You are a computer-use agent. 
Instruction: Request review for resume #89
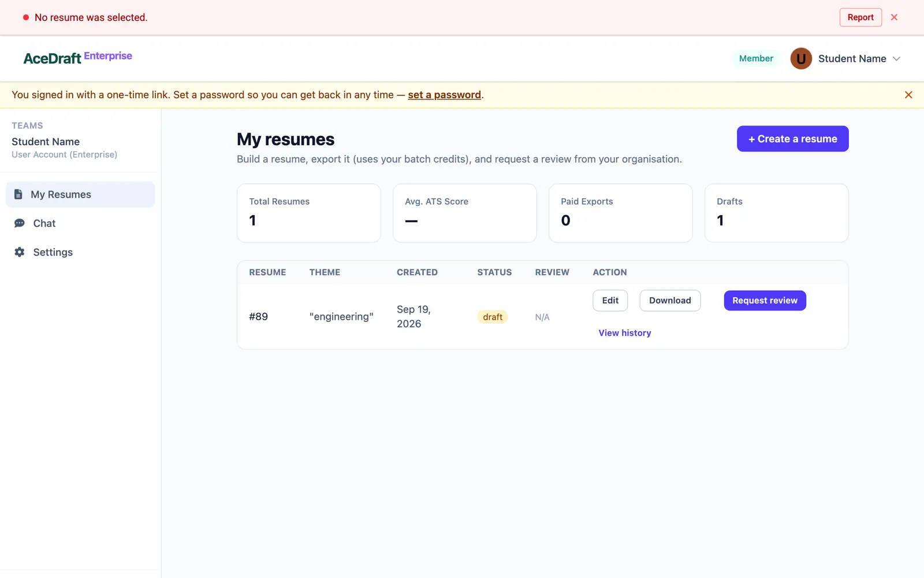pos(765,301)
